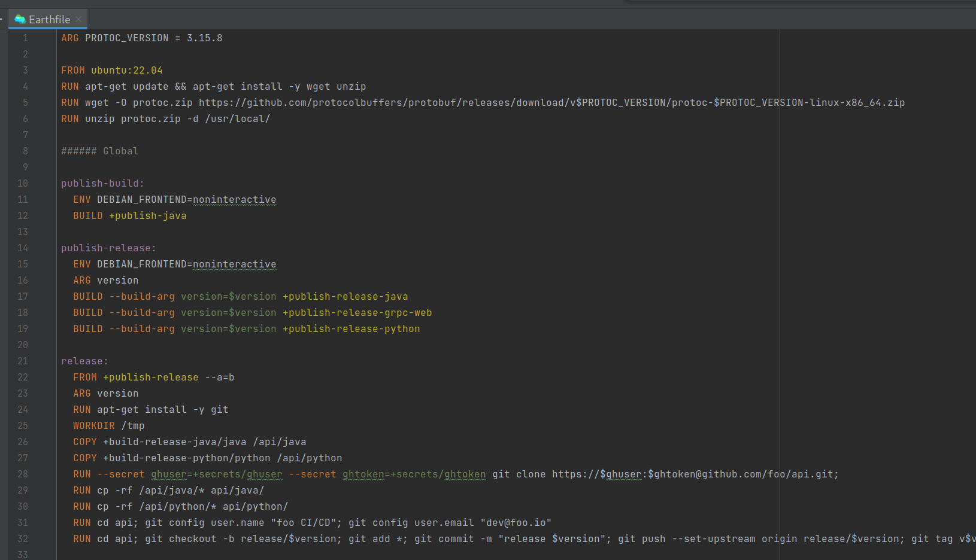Click the '###### Global' comment
976x560 pixels.
100,151
